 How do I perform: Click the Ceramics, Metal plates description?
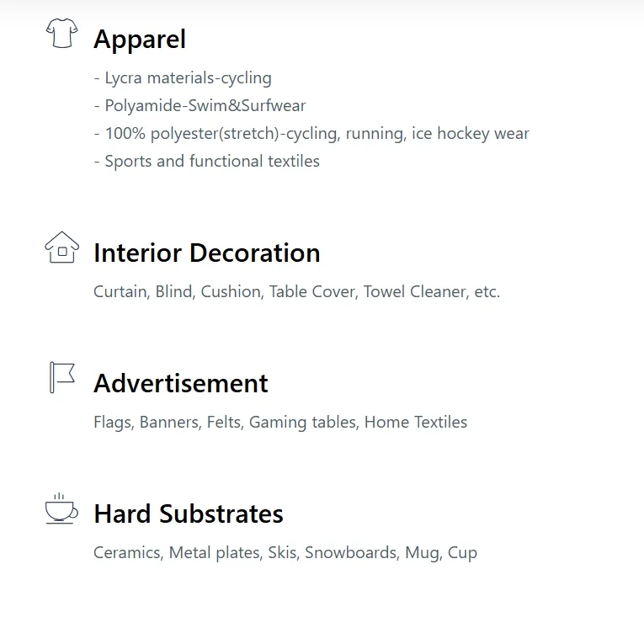click(x=285, y=553)
